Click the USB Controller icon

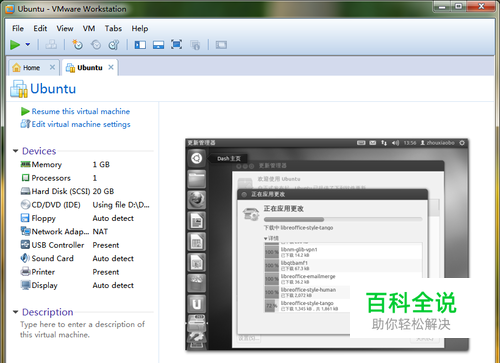25,245
